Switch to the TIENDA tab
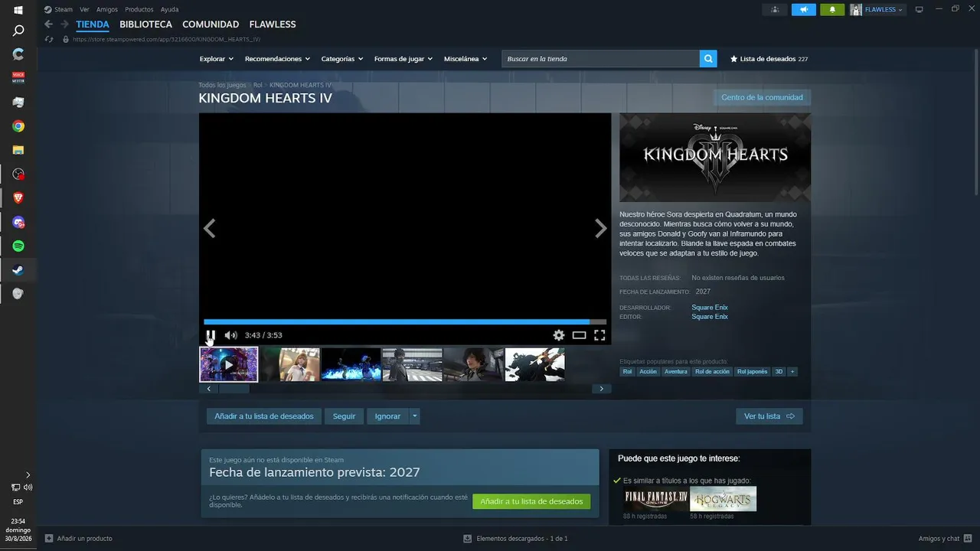The image size is (980, 551). coord(93,24)
